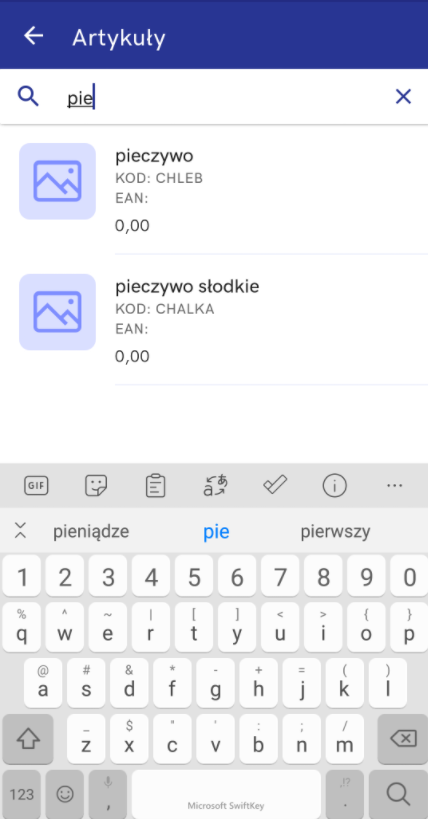The height and width of the screenshot is (819, 428).
Task: Choose the suggestion "pierwszy"
Action: click(x=335, y=532)
